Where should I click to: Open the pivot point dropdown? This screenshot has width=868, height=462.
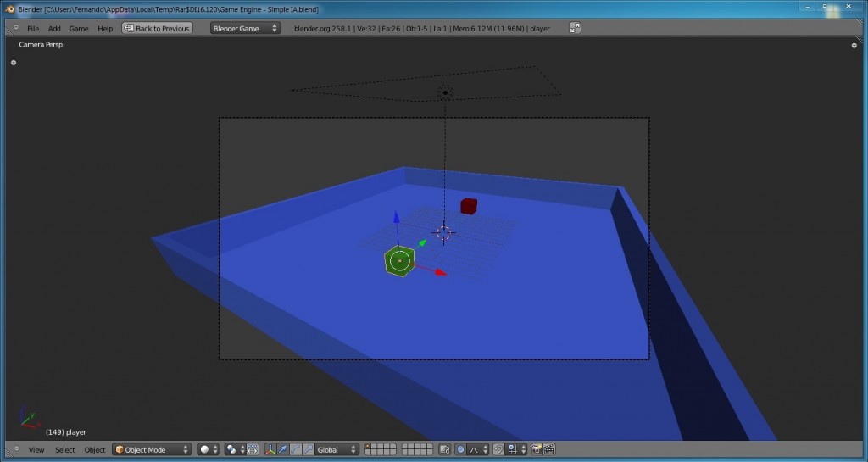(235, 450)
